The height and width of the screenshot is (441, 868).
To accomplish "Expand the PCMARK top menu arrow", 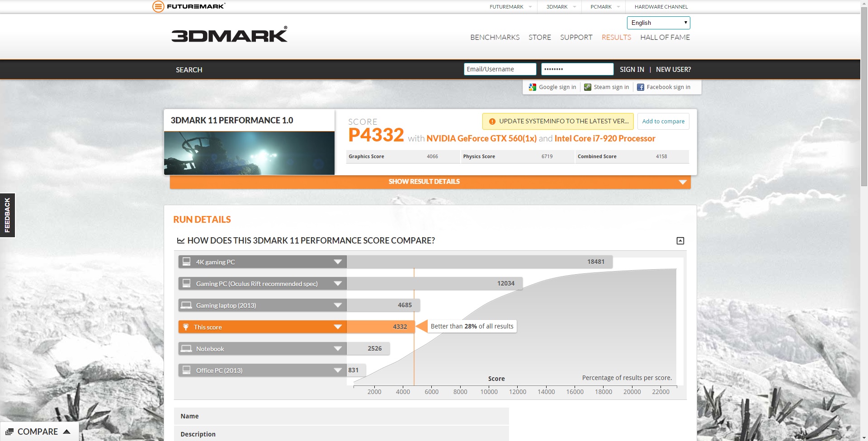I will tap(618, 7).
